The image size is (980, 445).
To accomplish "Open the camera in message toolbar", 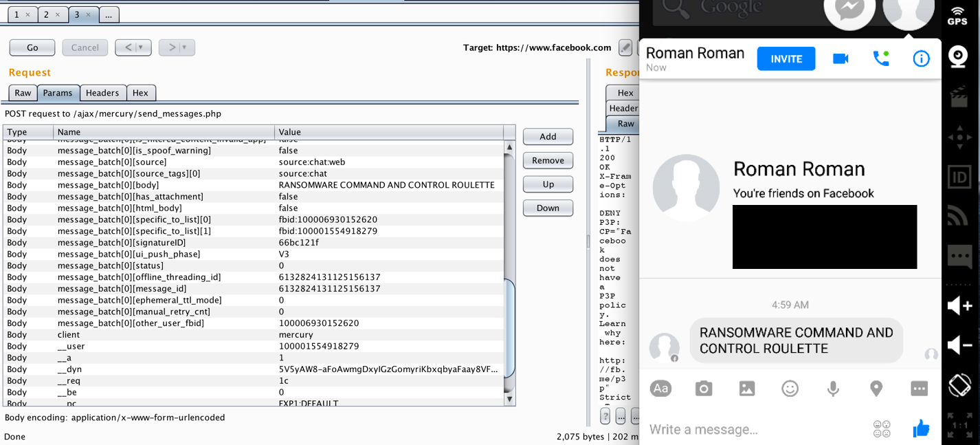I will click(704, 389).
